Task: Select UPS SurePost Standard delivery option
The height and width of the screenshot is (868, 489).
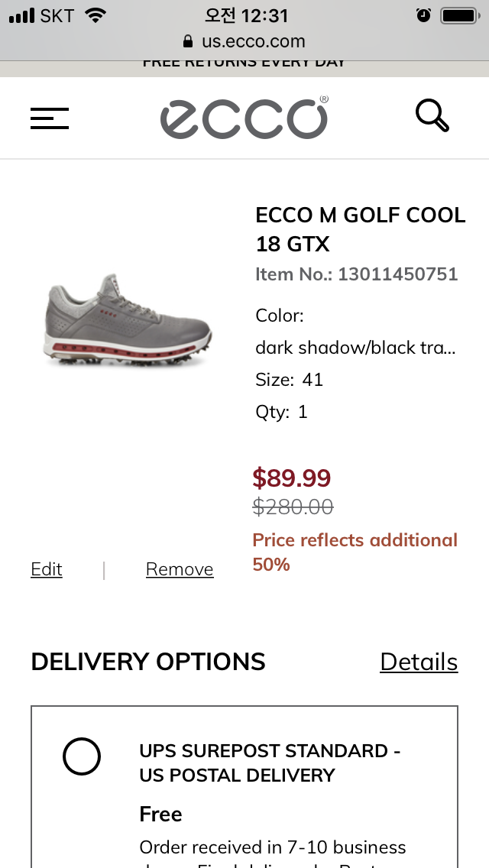Action: (x=82, y=757)
